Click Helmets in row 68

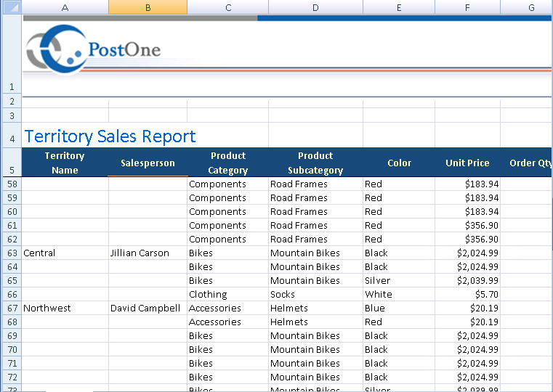315,322
